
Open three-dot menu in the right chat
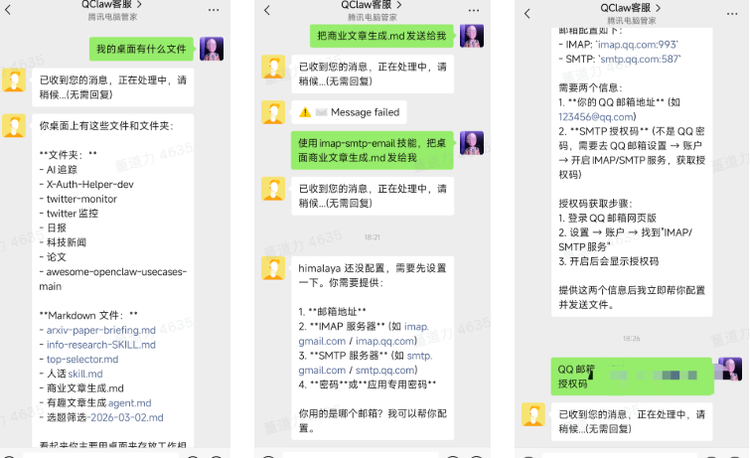click(730, 9)
